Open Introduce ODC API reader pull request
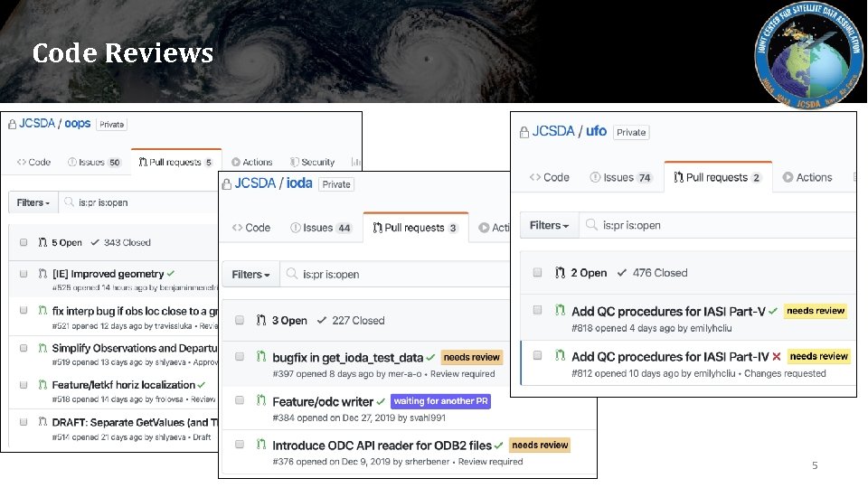Image resolution: width=868 pixels, height=488 pixels. [x=382, y=446]
